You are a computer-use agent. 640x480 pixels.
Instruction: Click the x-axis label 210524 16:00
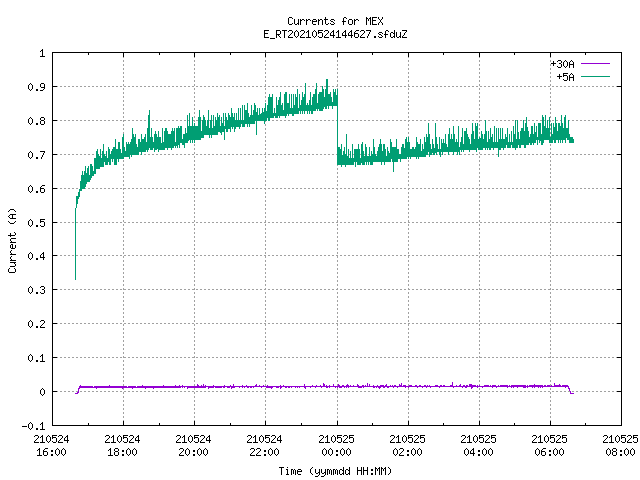tap(51, 446)
